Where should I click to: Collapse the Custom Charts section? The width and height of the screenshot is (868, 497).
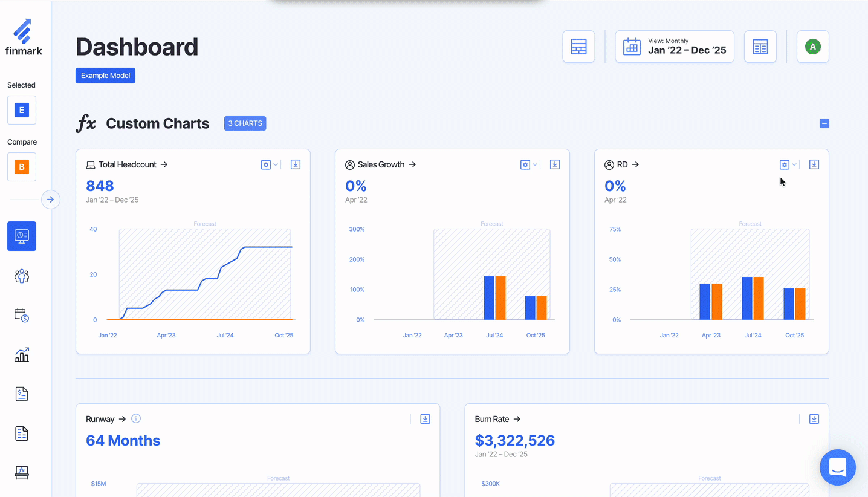tap(824, 123)
